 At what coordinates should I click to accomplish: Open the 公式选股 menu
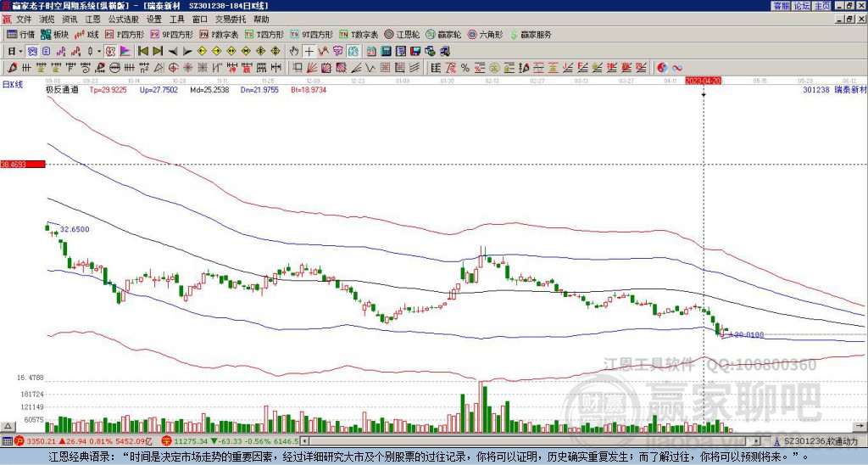click(x=124, y=19)
